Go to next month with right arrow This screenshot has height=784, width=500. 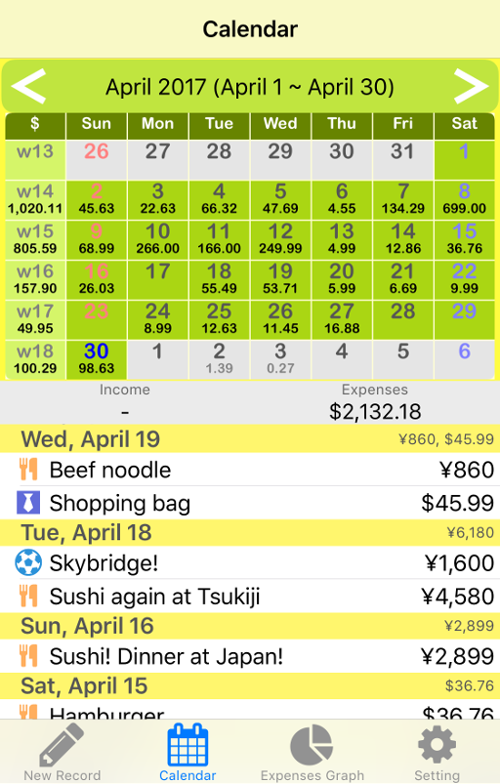[470, 86]
